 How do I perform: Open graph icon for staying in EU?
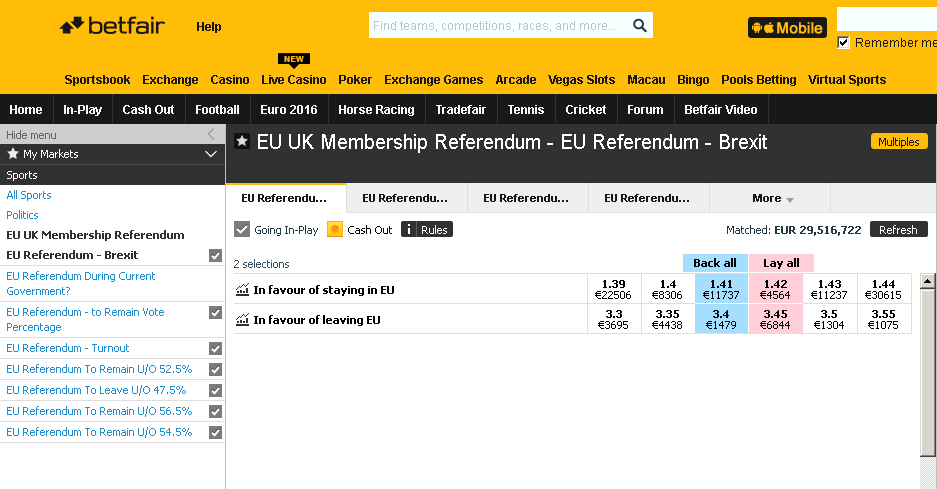242,290
